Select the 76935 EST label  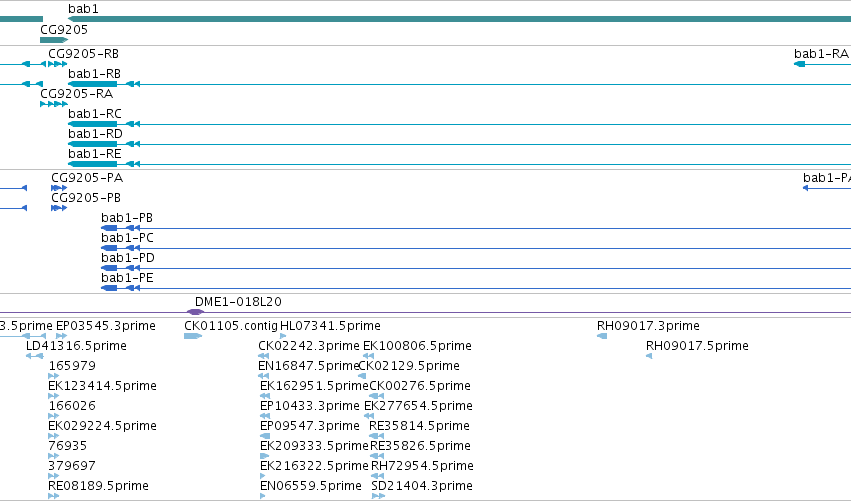click(x=67, y=446)
